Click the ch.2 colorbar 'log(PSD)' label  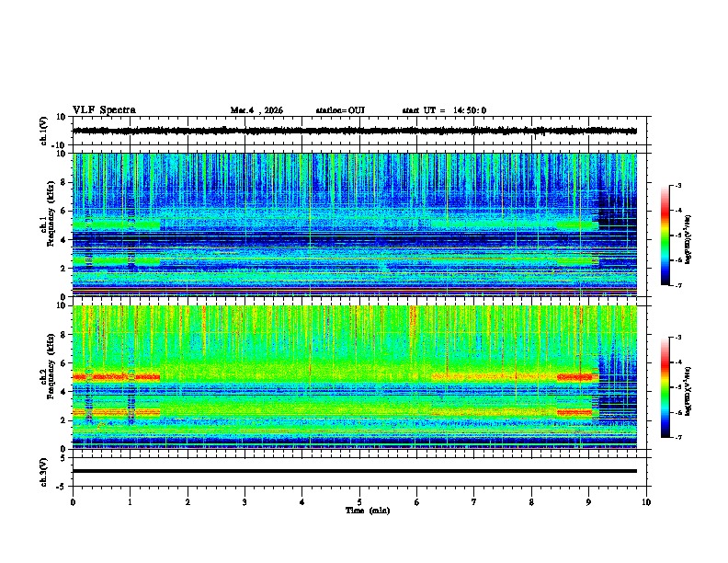click(x=688, y=391)
